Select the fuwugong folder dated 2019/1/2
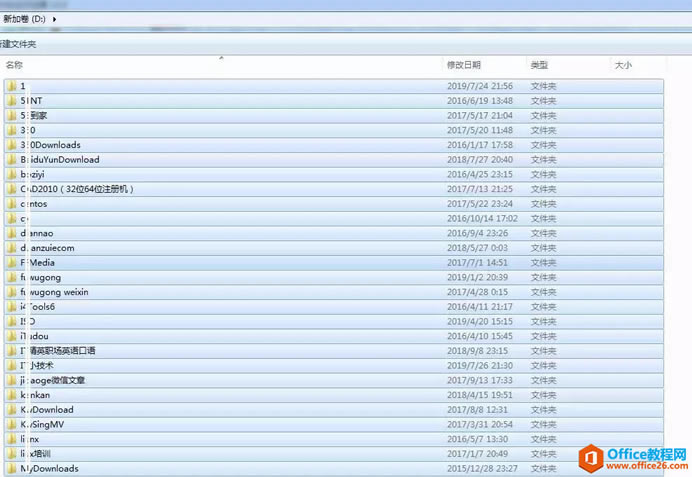Screen dimensions: 692x477 tap(41, 277)
